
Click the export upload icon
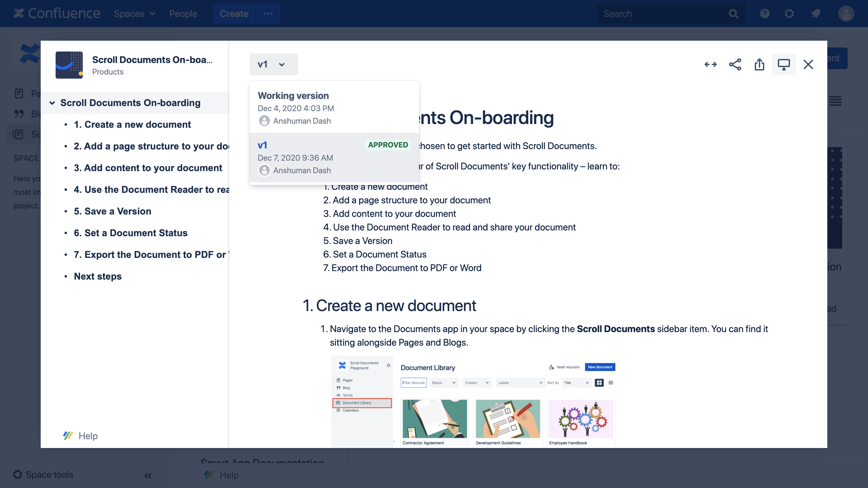(759, 64)
